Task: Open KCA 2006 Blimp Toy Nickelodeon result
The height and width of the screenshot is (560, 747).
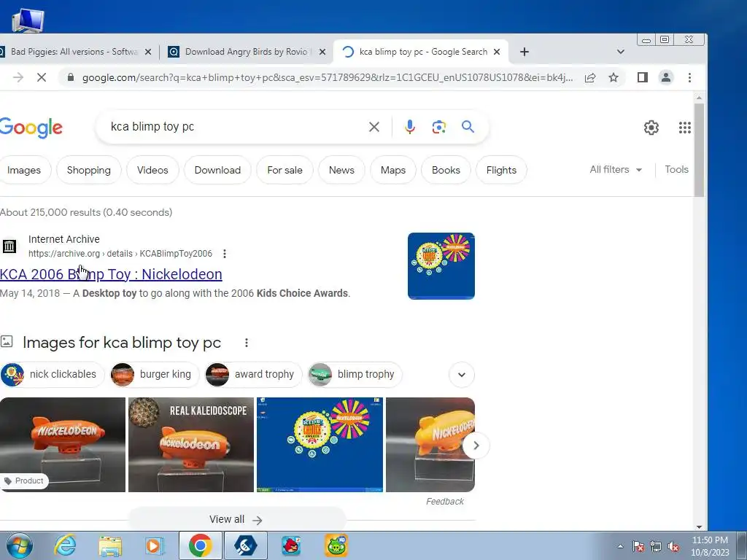Action: coord(111,274)
